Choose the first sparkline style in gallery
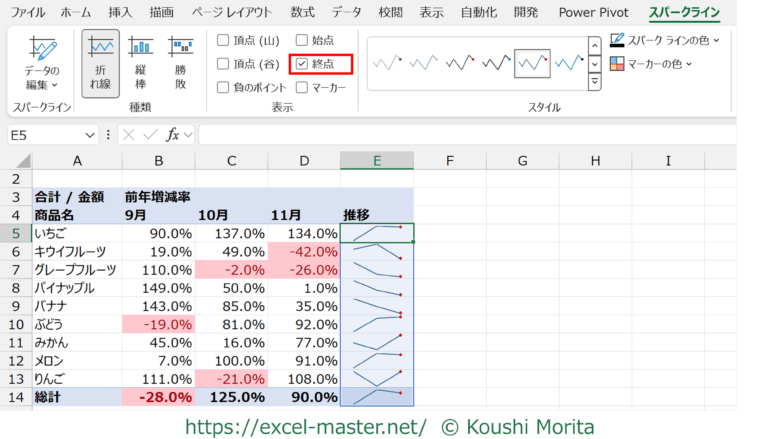Image resolution: width=780 pixels, height=439 pixels. pyautogui.click(x=387, y=64)
